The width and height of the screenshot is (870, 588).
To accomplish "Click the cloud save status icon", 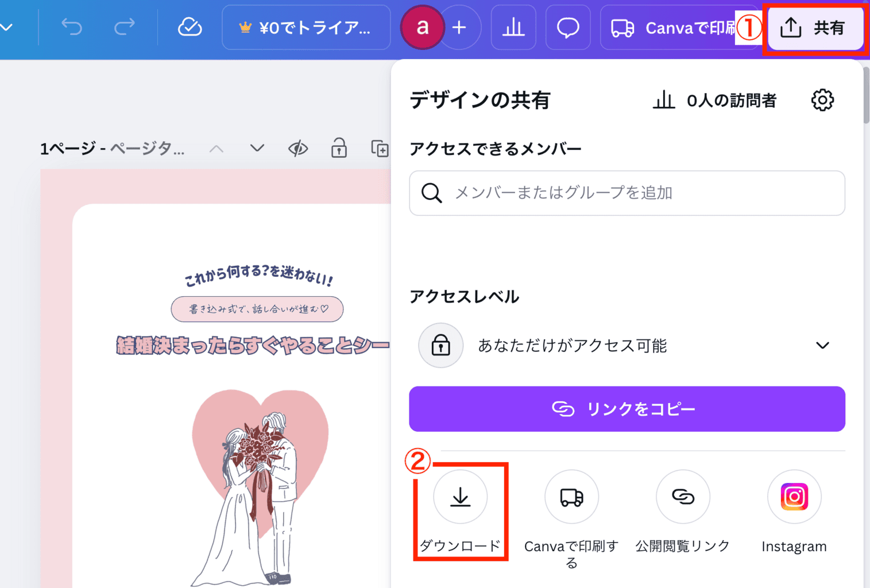I will tap(190, 27).
